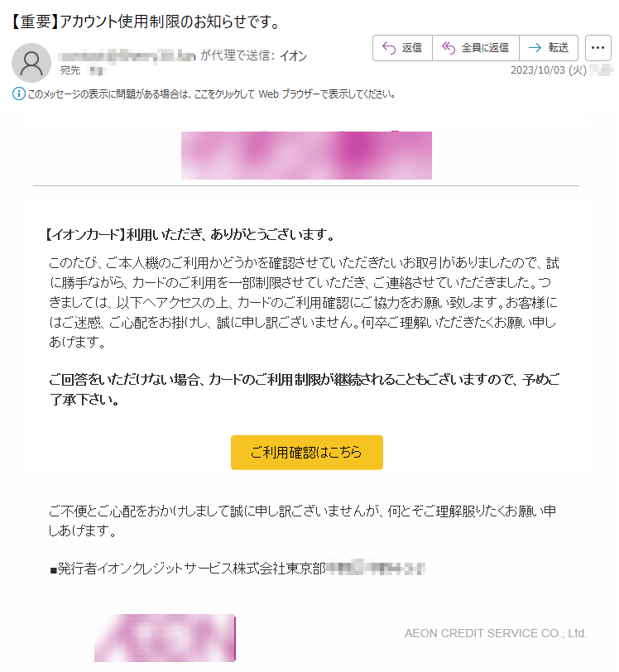
Task: Open the more actions ellipsis menu
Action: (598, 48)
